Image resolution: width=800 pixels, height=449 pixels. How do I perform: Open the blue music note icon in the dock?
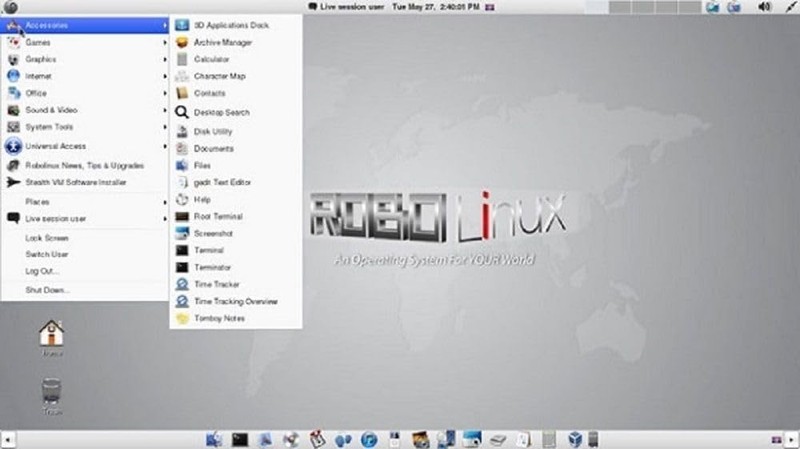369,439
